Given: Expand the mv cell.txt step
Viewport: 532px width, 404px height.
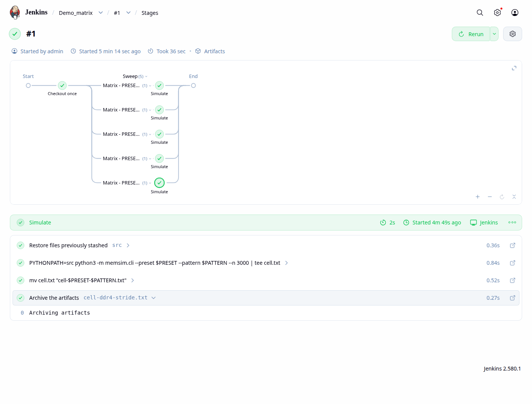Looking at the screenshot, I should [133, 280].
